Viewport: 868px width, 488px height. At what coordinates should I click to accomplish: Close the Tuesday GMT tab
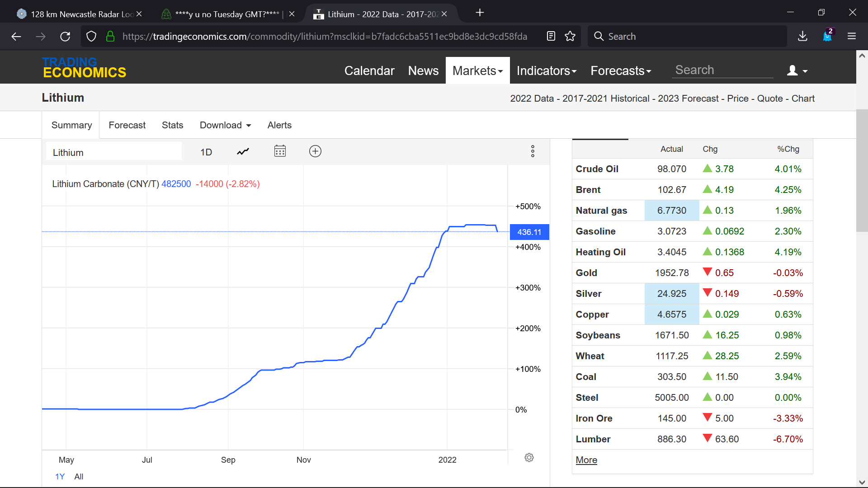292,14
